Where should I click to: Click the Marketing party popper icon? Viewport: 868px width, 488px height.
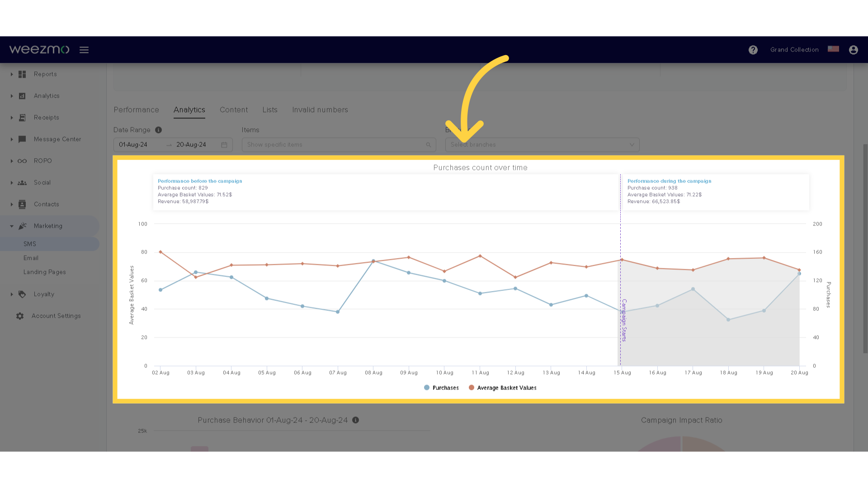pyautogui.click(x=23, y=226)
